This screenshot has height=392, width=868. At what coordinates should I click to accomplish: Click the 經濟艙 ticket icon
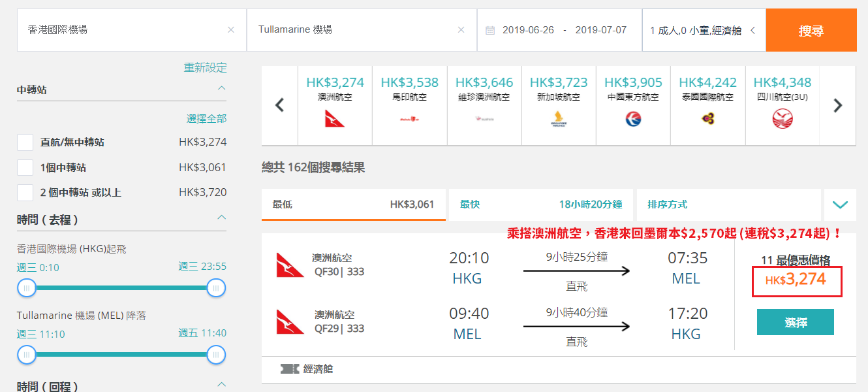pyautogui.click(x=290, y=369)
